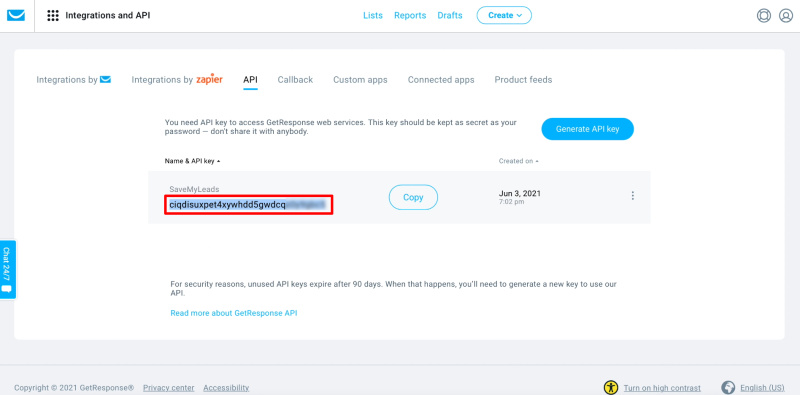Go to Drafts in top navigation
Image resolution: width=800 pixels, height=395 pixels.
[x=449, y=15]
